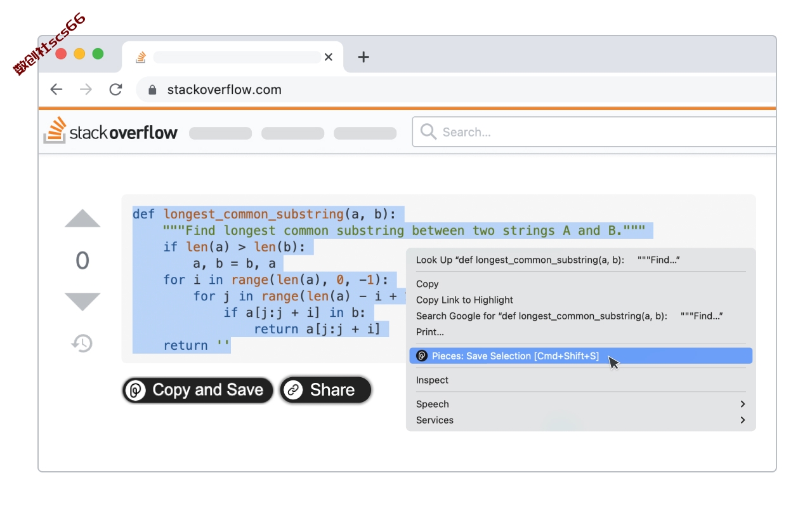Click the Stack Overflow logo
Screen dimensions: 812x508
110,131
